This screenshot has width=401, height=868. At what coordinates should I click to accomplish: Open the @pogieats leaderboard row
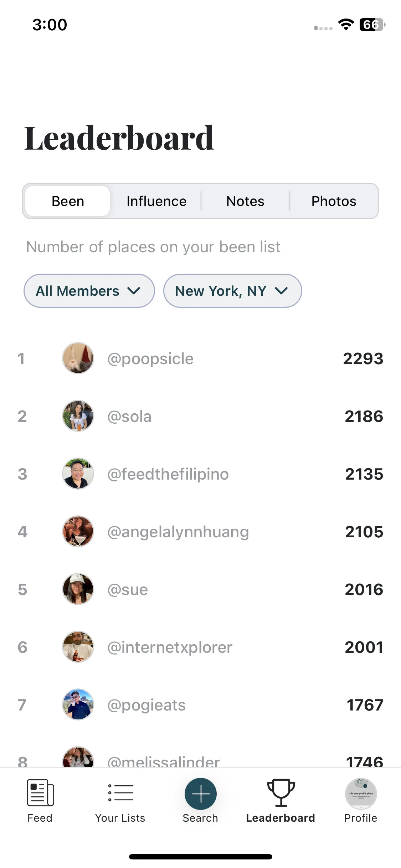click(200, 705)
